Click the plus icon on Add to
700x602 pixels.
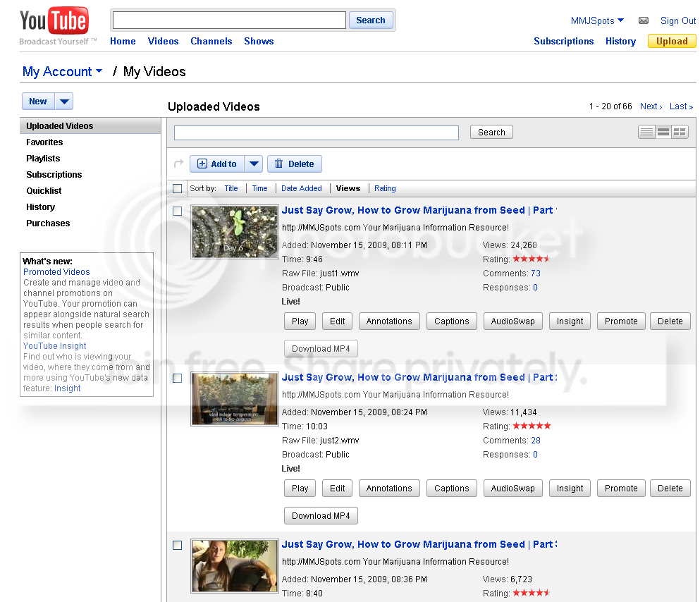tap(202, 164)
